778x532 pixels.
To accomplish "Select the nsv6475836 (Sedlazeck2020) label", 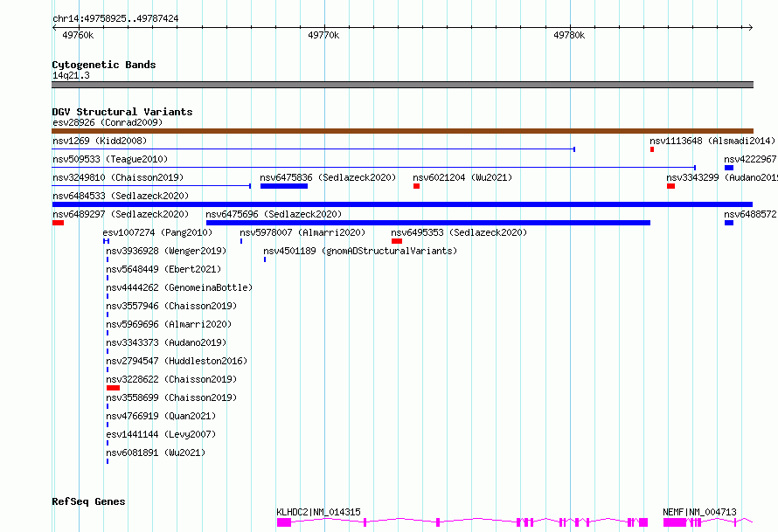I will 328,177.
